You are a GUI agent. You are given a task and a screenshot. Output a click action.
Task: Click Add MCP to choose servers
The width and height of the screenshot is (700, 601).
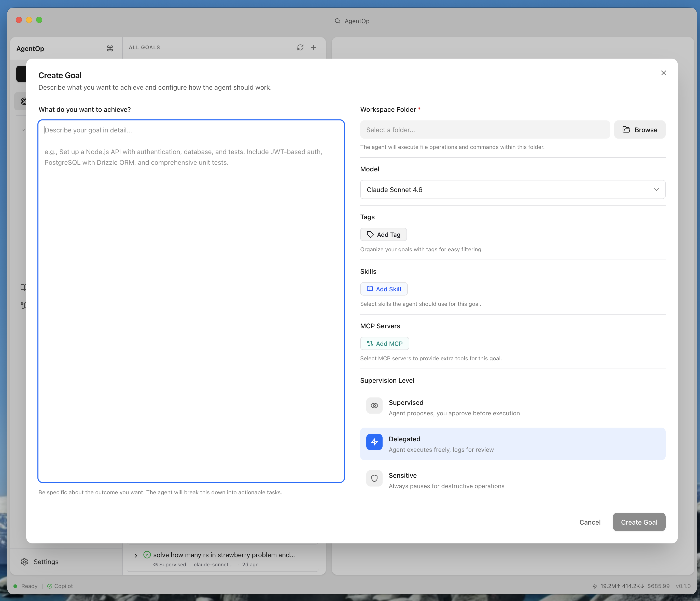[x=384, y=344]
